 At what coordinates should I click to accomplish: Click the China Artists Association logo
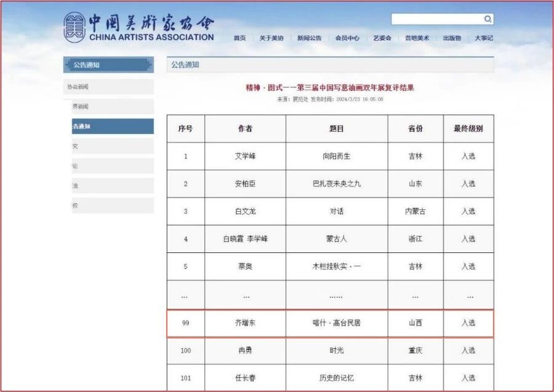click(x=139, y=28)
